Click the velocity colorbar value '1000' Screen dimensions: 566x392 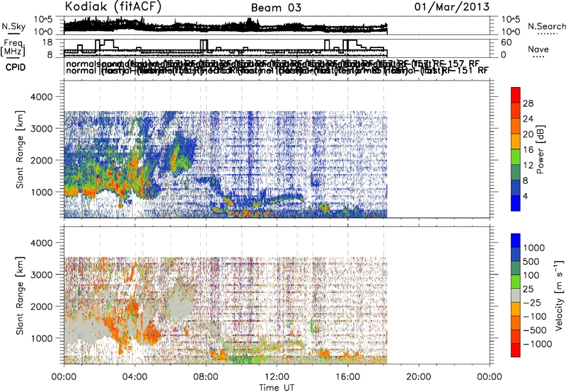[534, 248]
